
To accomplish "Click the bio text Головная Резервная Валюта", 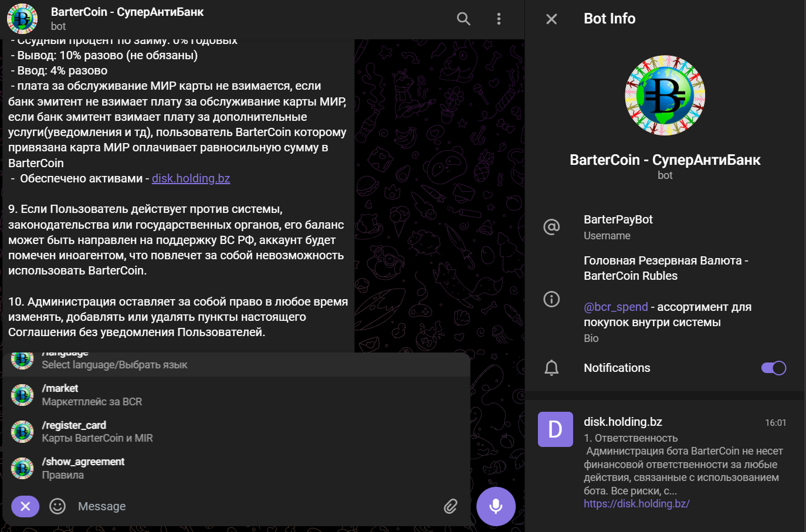I will point(666,268).
